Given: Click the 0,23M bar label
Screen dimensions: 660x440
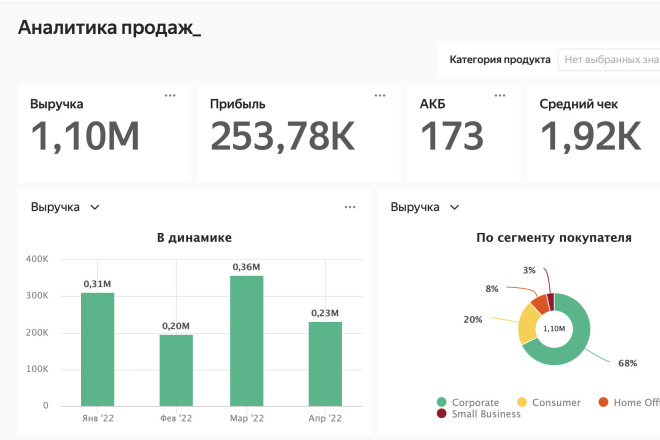Looking at the screenshot, I should tap(325, 313).
